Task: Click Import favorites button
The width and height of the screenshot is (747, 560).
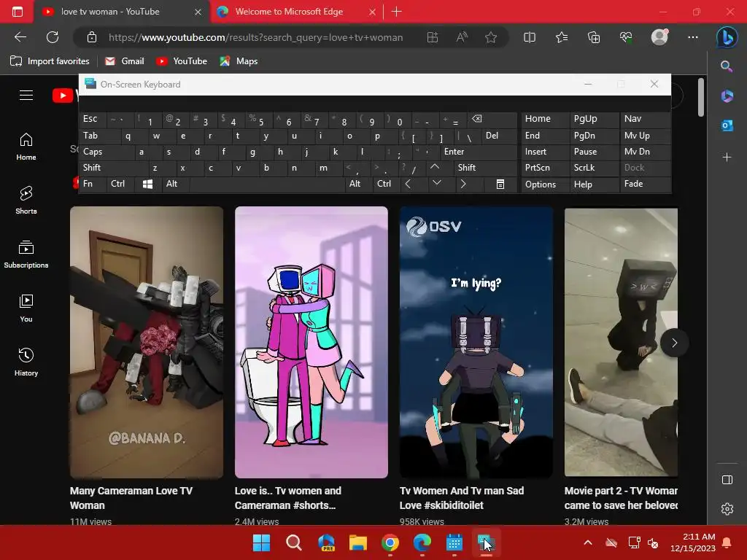Action: [x=50, y=61]
